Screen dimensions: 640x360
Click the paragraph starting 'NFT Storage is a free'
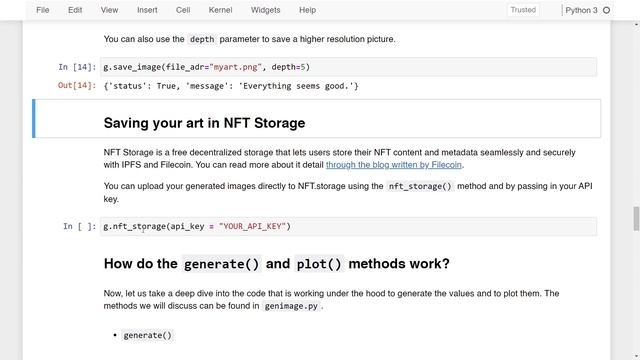coord(340,158)
